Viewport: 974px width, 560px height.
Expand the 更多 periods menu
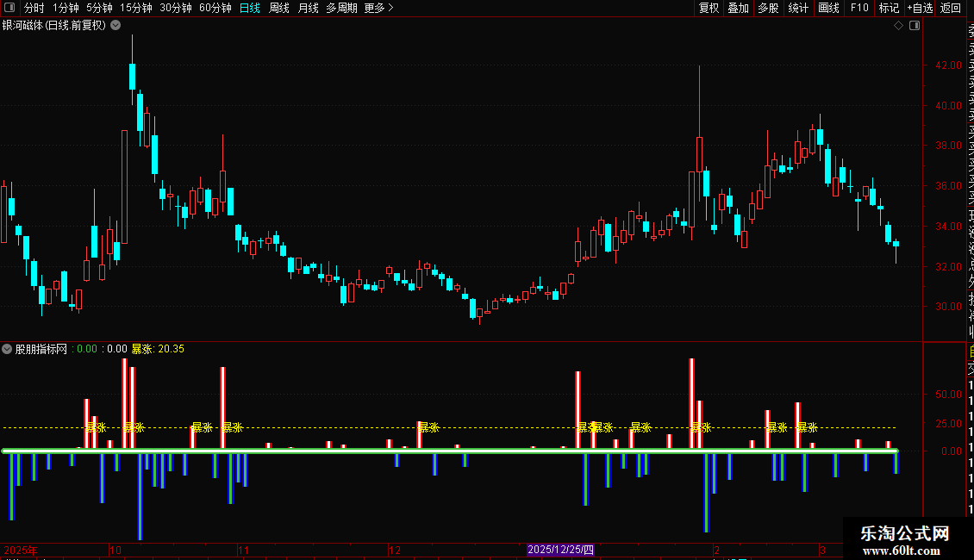point(379,8)
